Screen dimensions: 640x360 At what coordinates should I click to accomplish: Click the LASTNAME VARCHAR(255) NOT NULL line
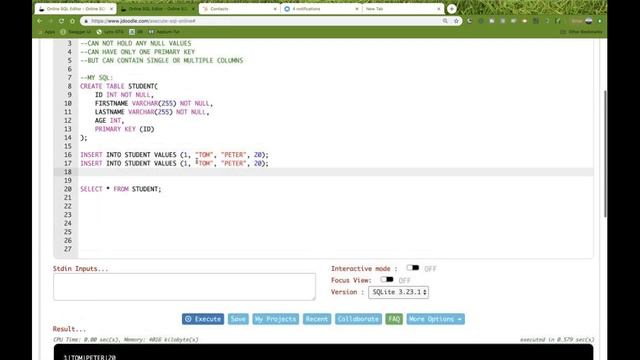coord(152,112)
